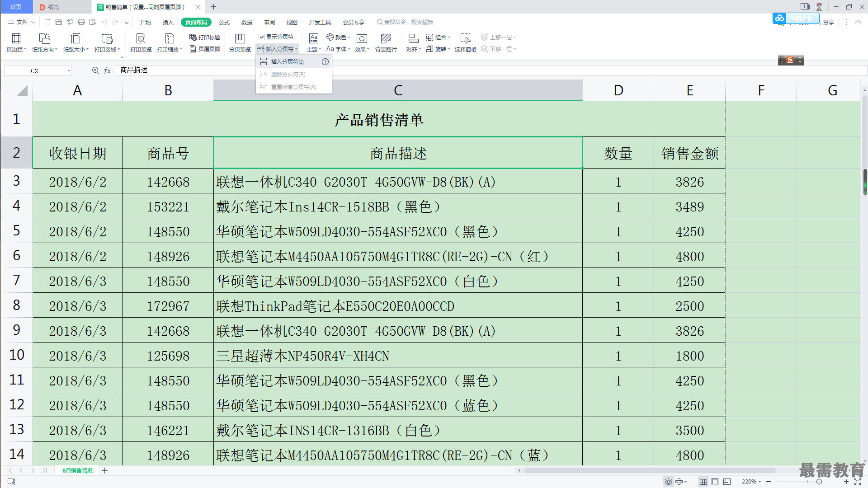
Task: Open header and footer (页眉页脚) settings
Action: coord(205,49)
